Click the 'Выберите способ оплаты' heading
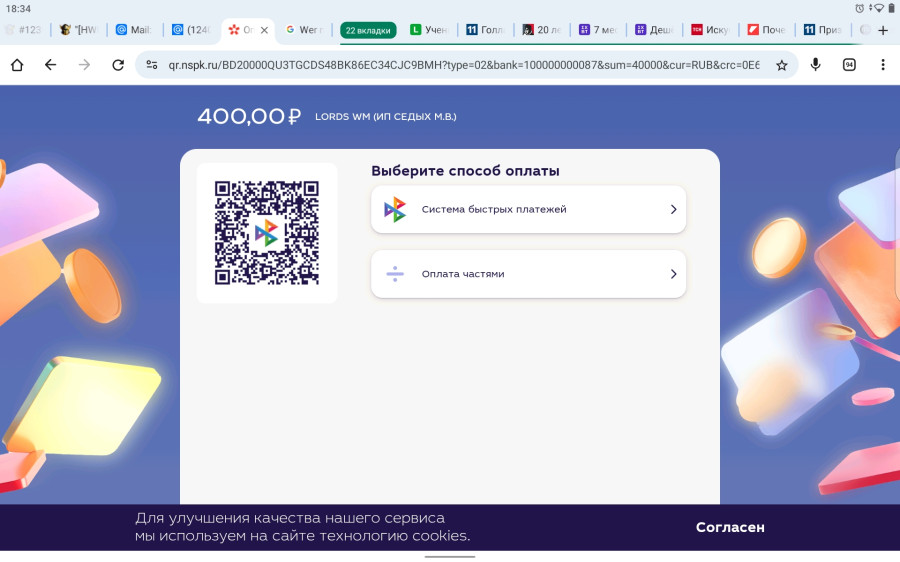 click(465, 170)
